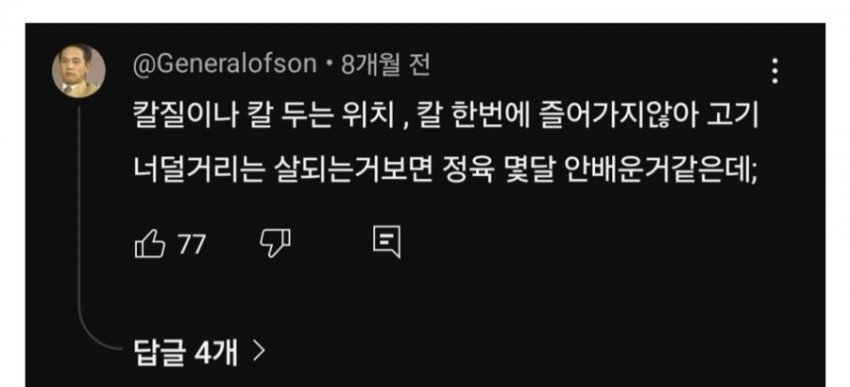Viewport: 850px width, 387px height.
Task: Click the thread line below the avatar
Action: (79, 217)
